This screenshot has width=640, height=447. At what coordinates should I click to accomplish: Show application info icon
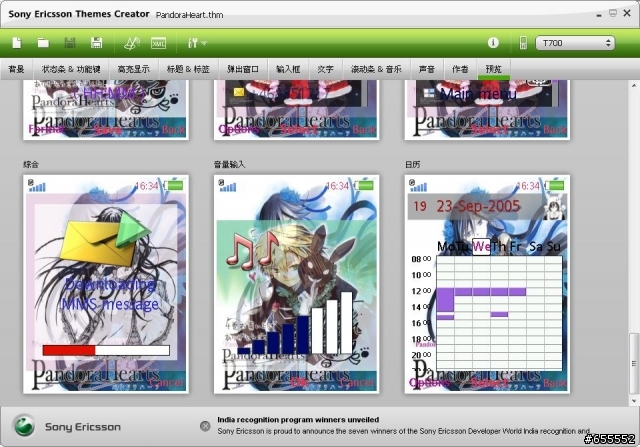click(493, 42)
